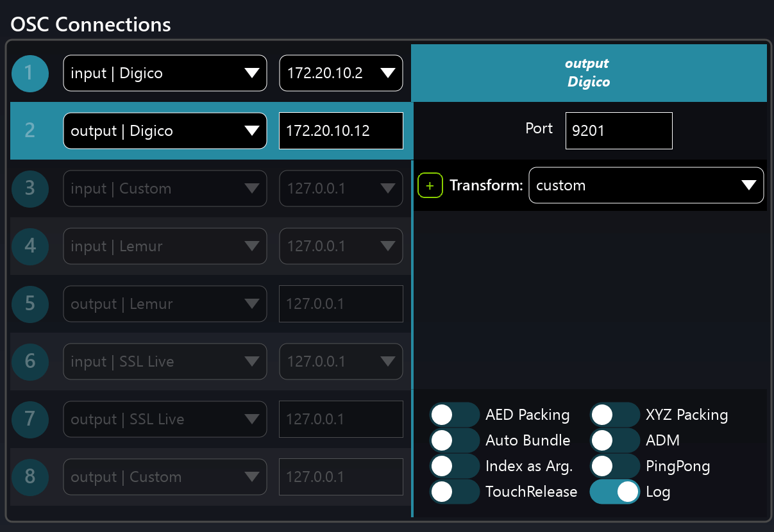Expand the 172.20.10.2 address dropdown

341,73
